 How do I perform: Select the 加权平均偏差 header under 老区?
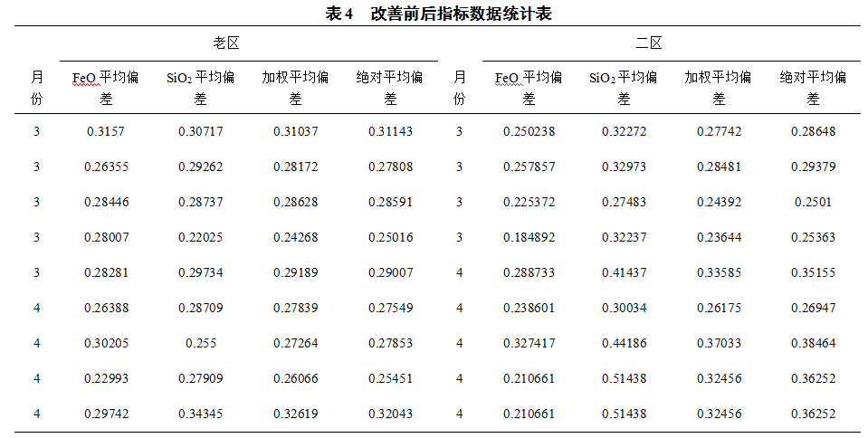296,88
